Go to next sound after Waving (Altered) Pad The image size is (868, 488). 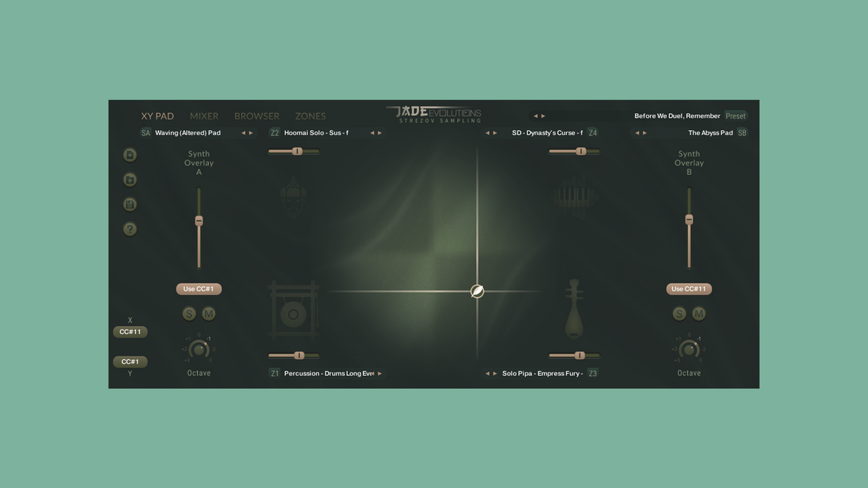(x=251, y=133)
